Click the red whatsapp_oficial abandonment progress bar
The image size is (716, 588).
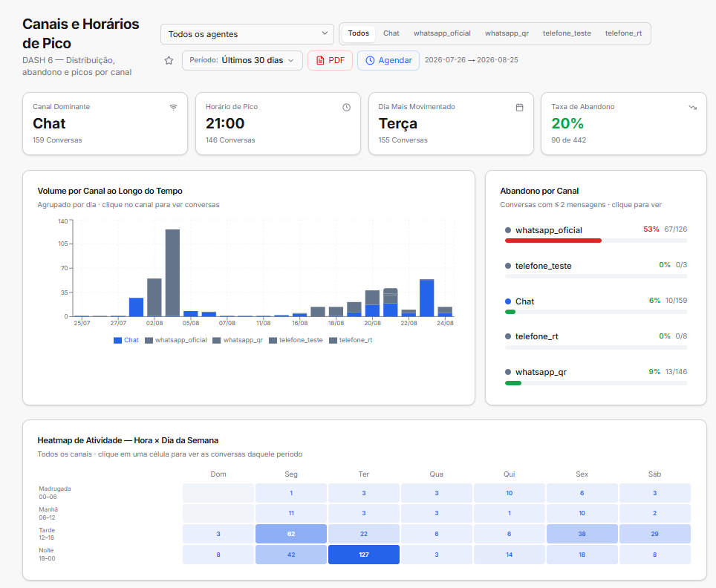553,241
